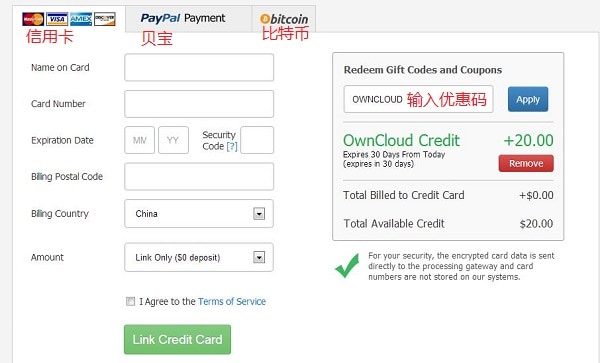Click the Discover card icon

(104, 19)
